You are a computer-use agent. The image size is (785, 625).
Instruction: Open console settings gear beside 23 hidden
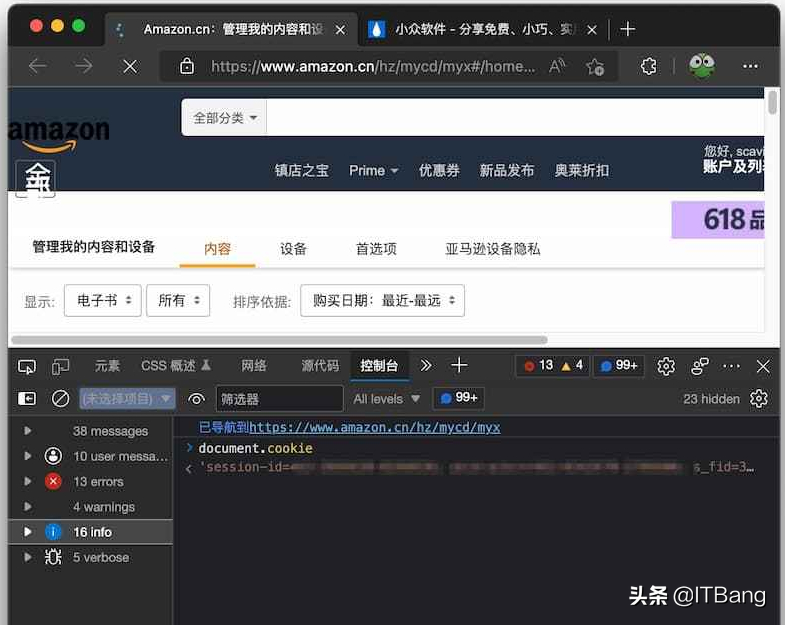pos(758,399)
